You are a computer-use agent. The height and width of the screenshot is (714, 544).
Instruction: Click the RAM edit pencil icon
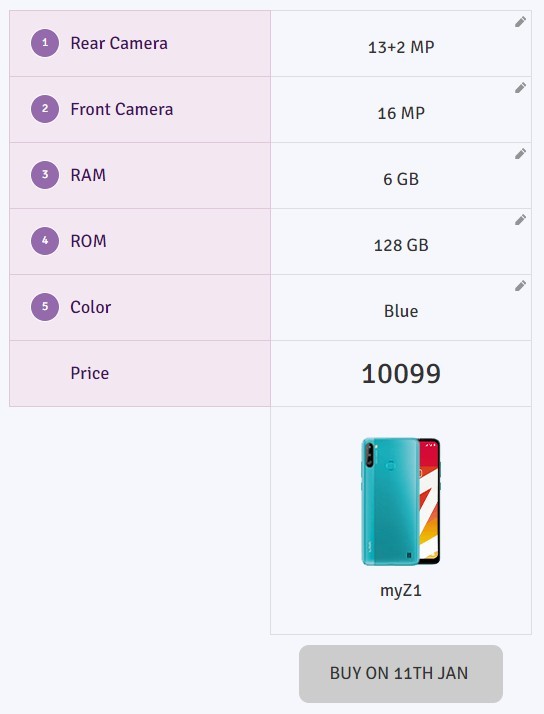[x=520, y=154]
